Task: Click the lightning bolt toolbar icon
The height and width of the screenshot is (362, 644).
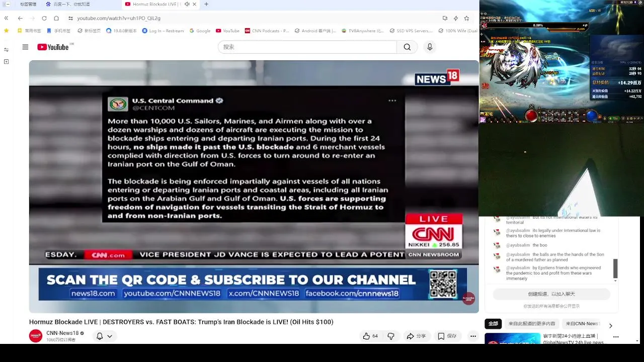Action: (x=456, y=18)
